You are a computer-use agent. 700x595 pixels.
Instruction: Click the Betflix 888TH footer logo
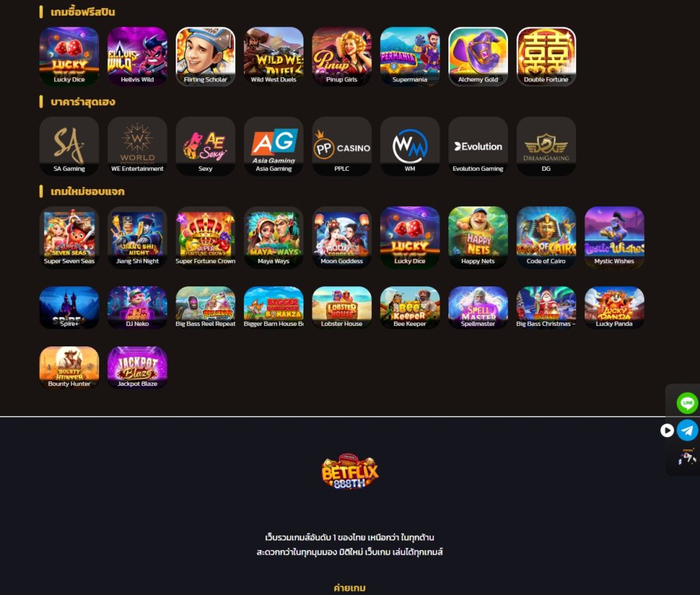[x=350, y=471]
